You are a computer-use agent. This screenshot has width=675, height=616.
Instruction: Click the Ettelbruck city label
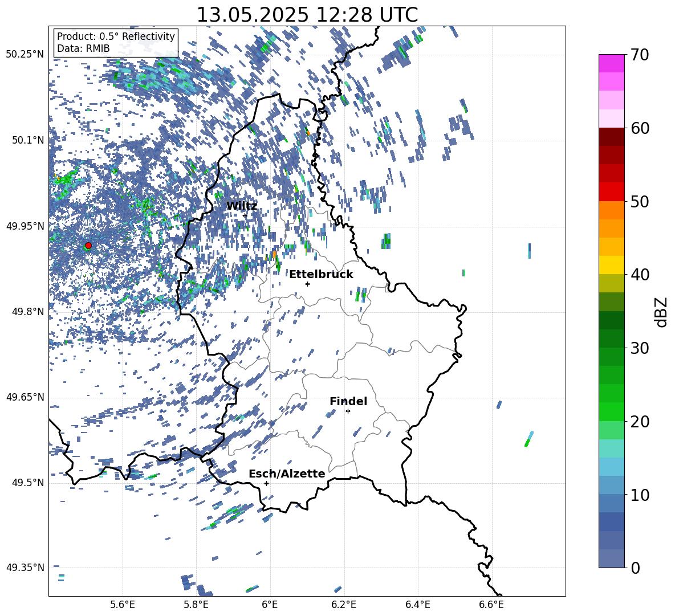(x=321, y=274)
